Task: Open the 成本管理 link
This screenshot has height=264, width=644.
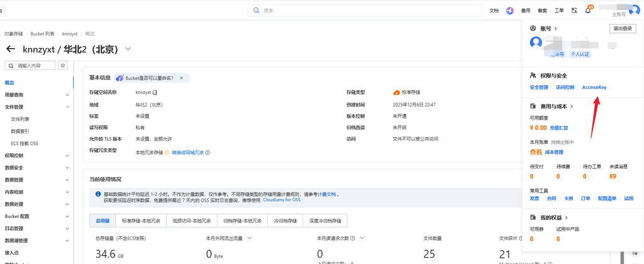Action: click(x=555, y=152)
